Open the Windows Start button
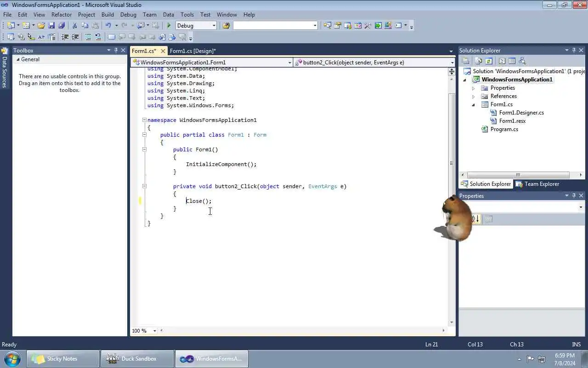 click(12, 359)
